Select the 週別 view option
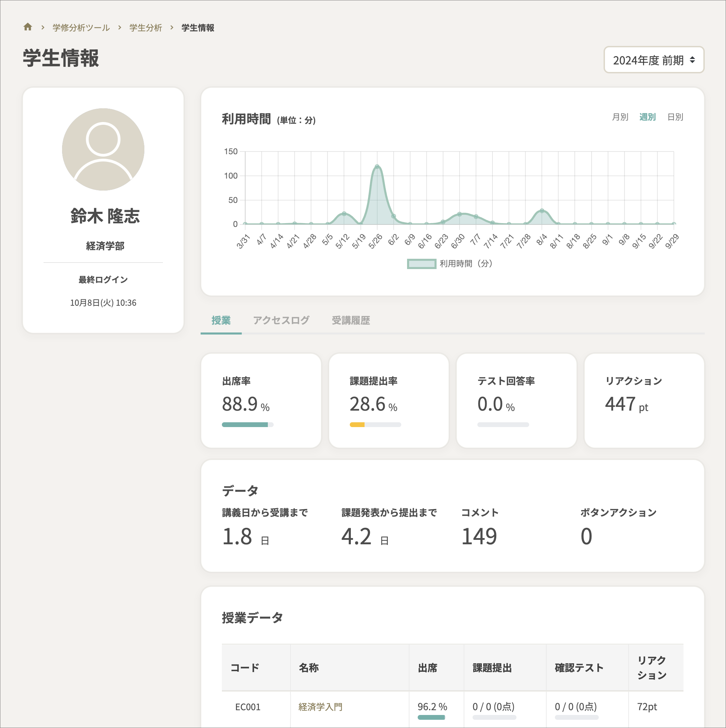Viewport: 726px width, 728px height. [x=647, y=117]
